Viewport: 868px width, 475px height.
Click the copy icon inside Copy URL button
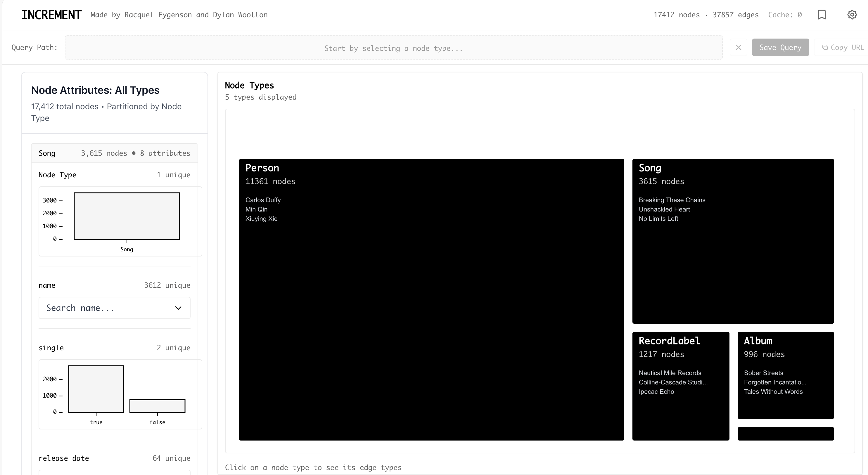point(824,48)
